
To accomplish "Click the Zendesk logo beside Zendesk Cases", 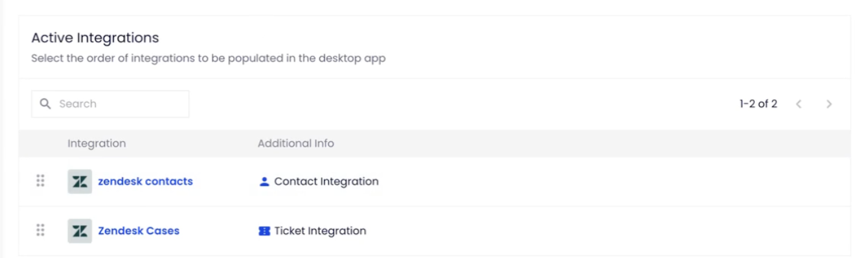I will (80, 231).
